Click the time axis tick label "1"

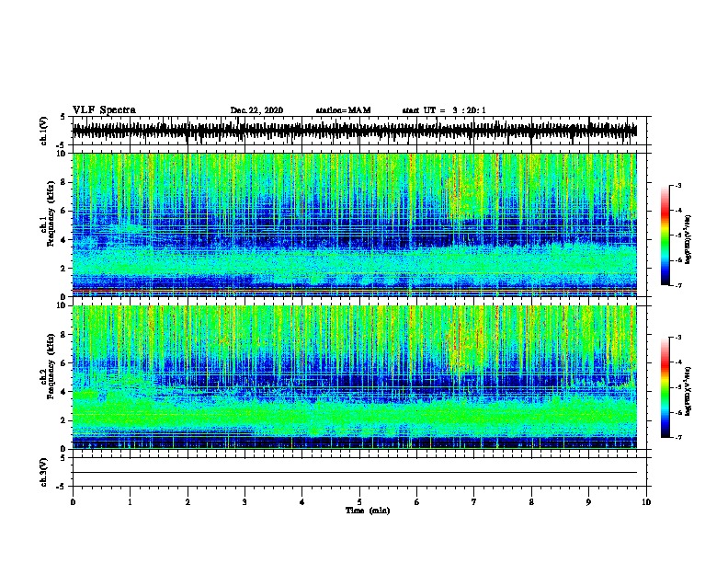[130, 501]
